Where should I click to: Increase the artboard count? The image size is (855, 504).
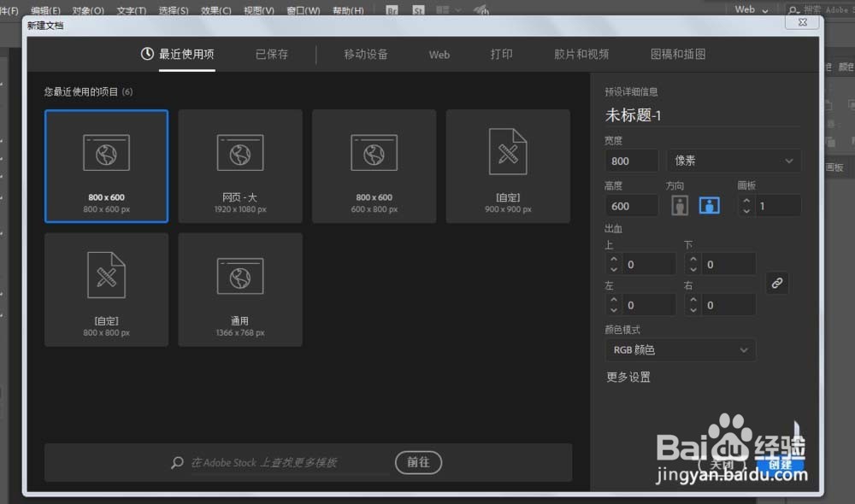(746, 201)
